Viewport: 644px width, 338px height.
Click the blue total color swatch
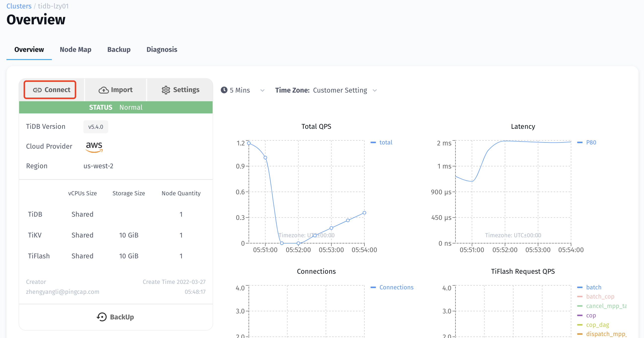point(373,142)
